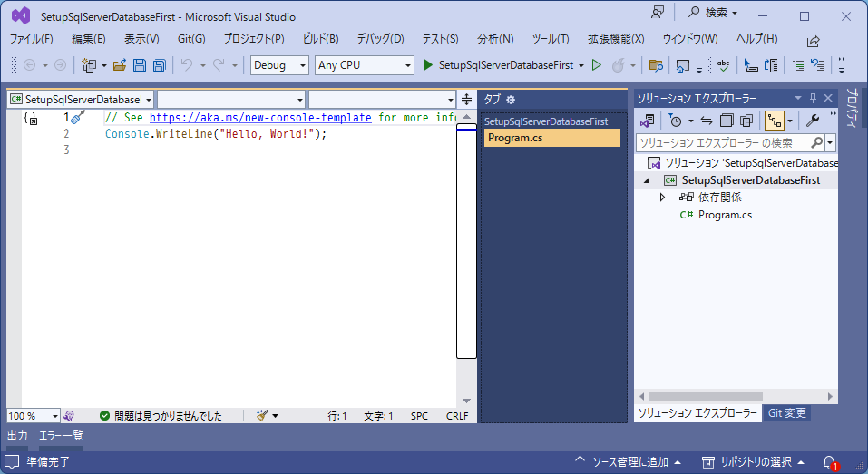The width and height of the screenshot is (868, 474).
Task: Select Program.cs in Solution Explorer tree
Action: click(725, 215)
